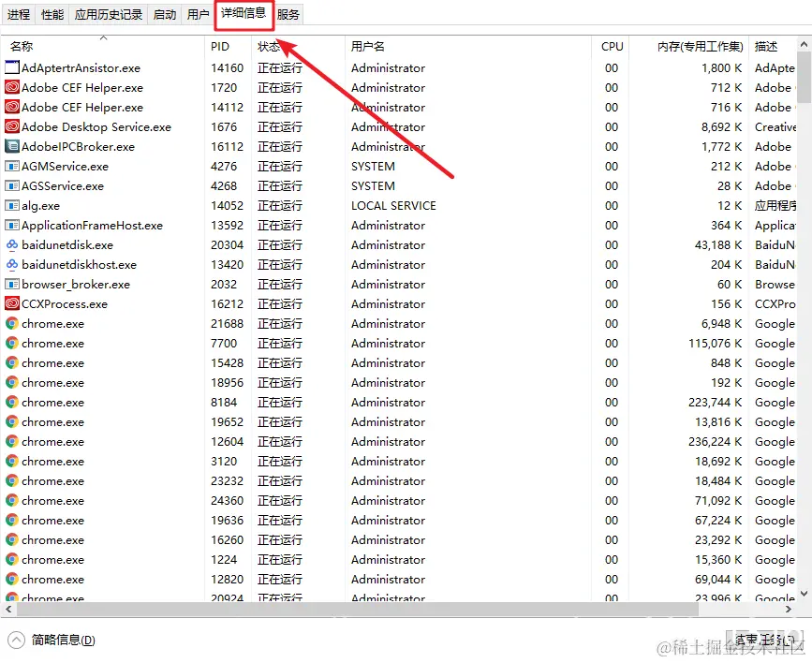Click the horizontal scrollbar left arrow
This screenshot has width=812, height=663.
point(8,609)
